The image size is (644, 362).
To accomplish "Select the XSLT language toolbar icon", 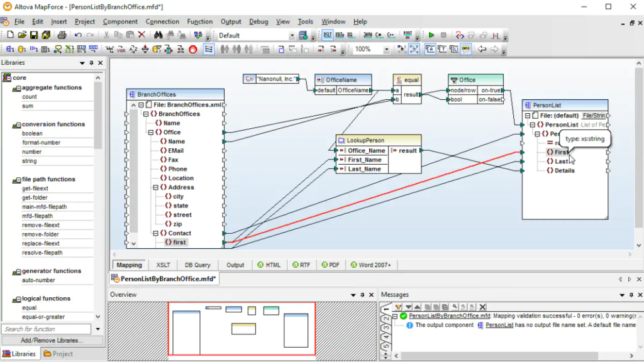I will click(328, 36).
